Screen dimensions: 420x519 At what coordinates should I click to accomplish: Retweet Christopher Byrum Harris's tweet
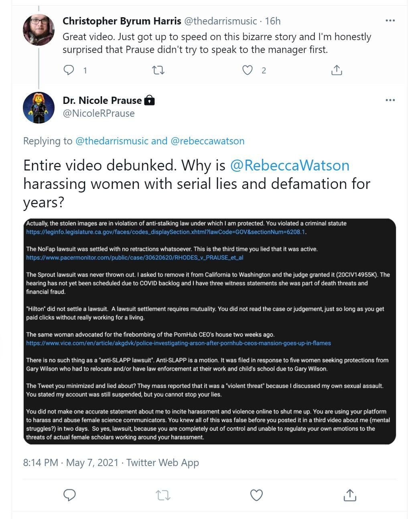tap(158, 71)
